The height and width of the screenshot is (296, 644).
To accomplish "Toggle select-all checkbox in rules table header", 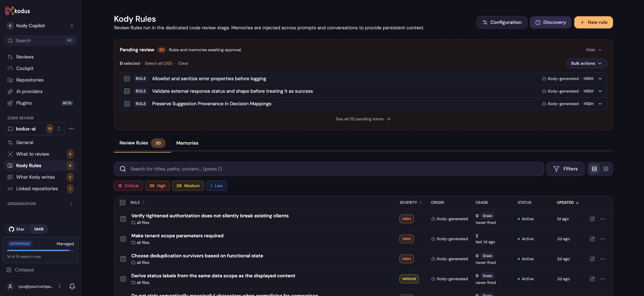I will coord(122,202).
